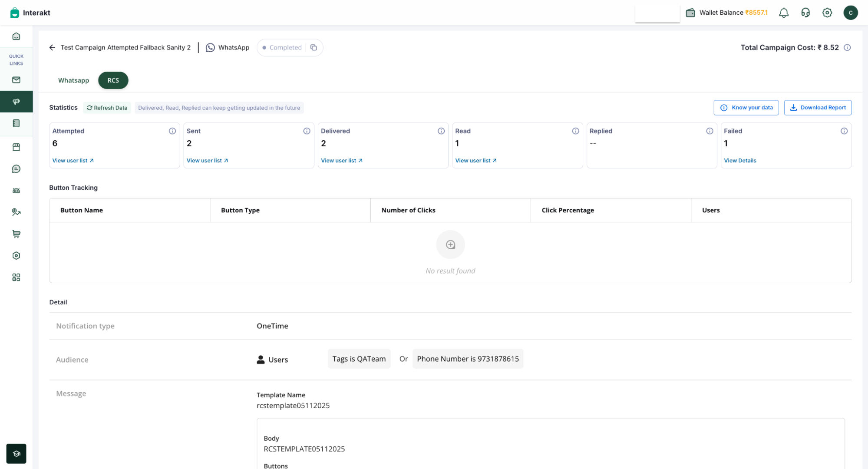Screen dimensions: 868x469
Task: Open notifications bell icon
Action: pyautogui.click(x=783, y=13)
